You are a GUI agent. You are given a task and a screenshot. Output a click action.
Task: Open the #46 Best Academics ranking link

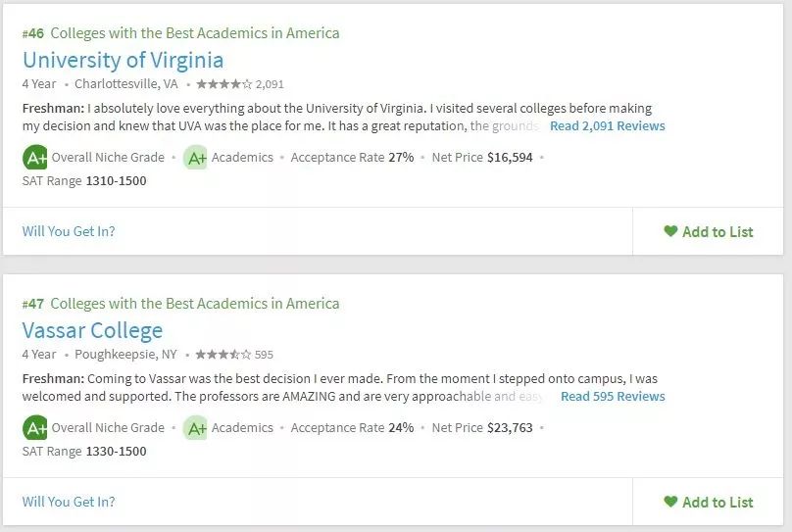pos(181,33)
